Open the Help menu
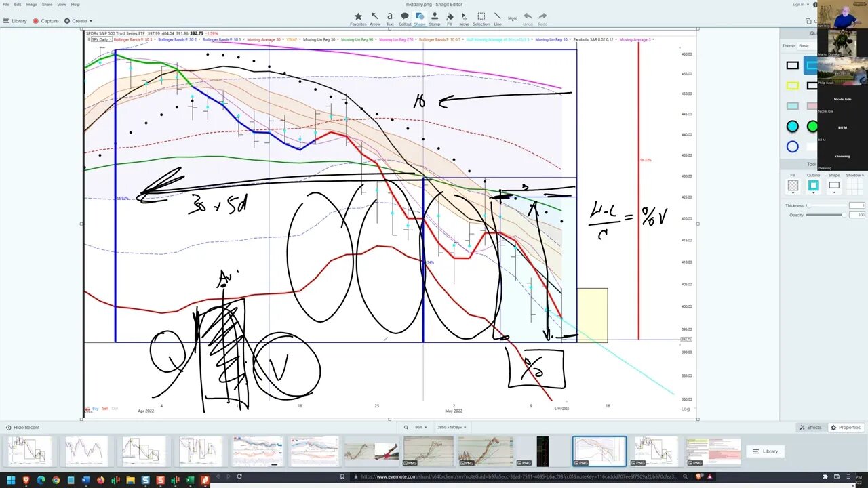 point(75,4)
